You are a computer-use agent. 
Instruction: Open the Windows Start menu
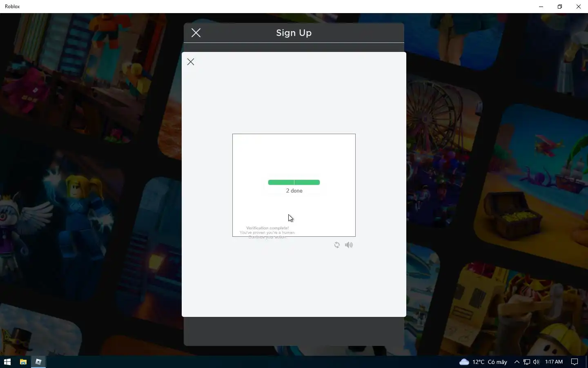[x=7, y=362]
